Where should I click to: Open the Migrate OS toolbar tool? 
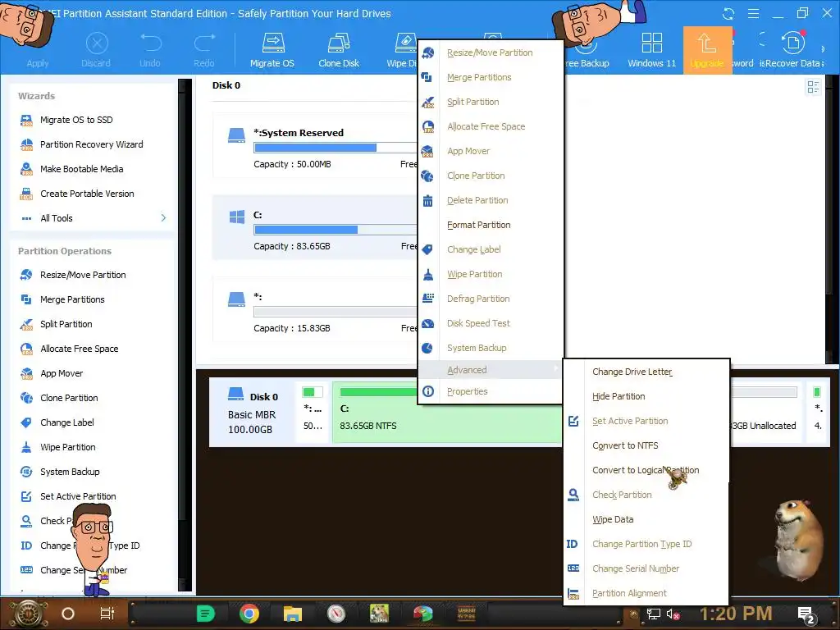(272, 50)
